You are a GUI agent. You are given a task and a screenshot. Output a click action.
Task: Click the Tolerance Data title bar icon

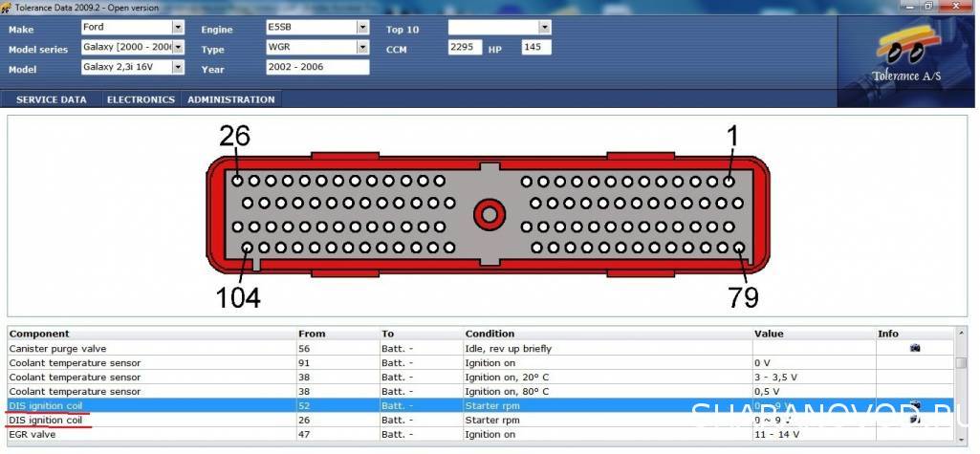pos(7,7)
